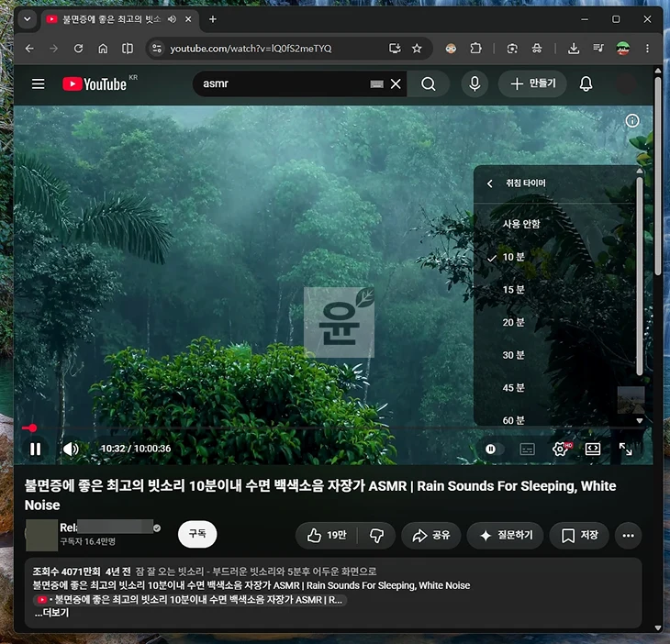
Task: Go to YouTube home via logo
Action: click(x=95, y=83)
